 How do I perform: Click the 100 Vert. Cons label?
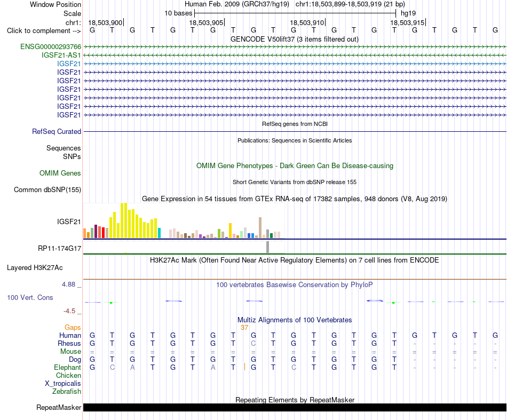[x=30, y=297]
